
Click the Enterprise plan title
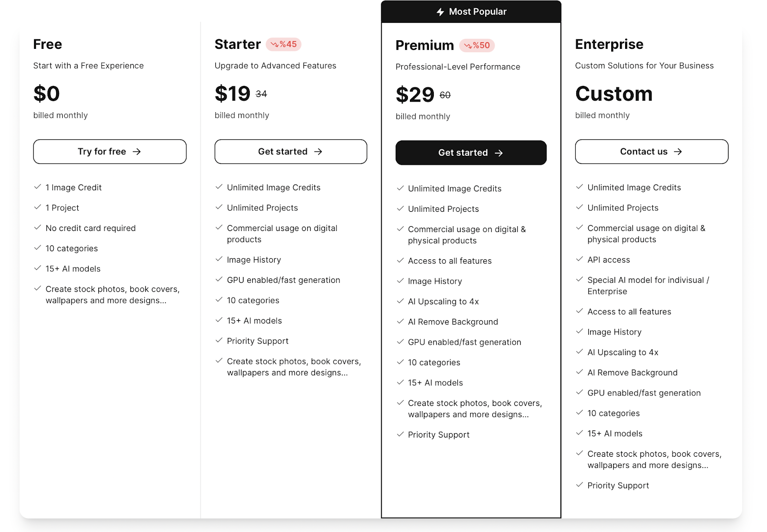(609, 44)
